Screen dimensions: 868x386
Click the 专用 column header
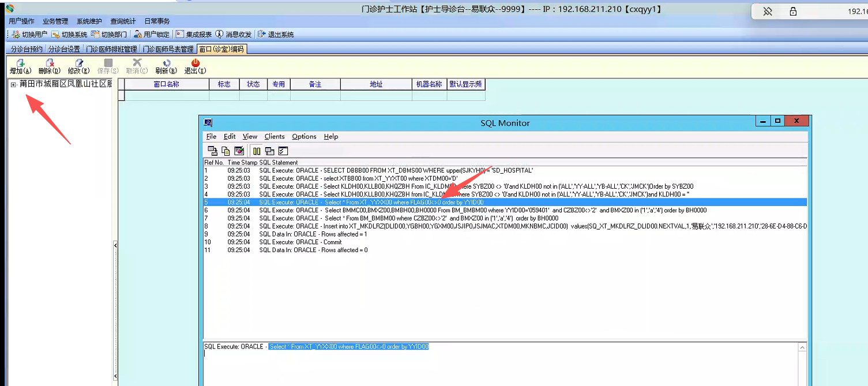click(x=279, y=84)
